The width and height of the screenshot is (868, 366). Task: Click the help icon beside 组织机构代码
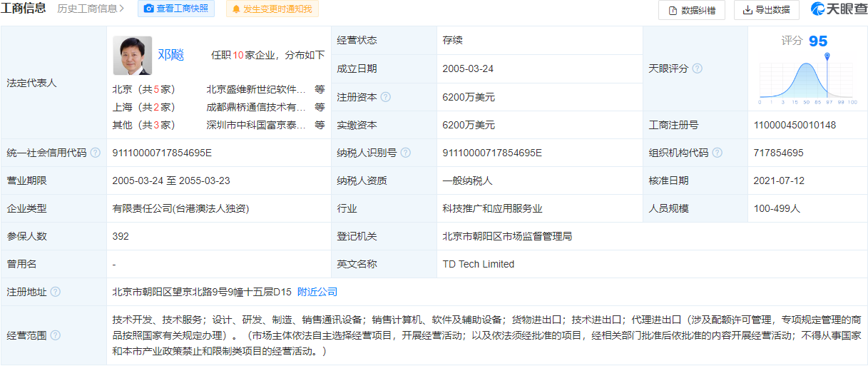718,153
